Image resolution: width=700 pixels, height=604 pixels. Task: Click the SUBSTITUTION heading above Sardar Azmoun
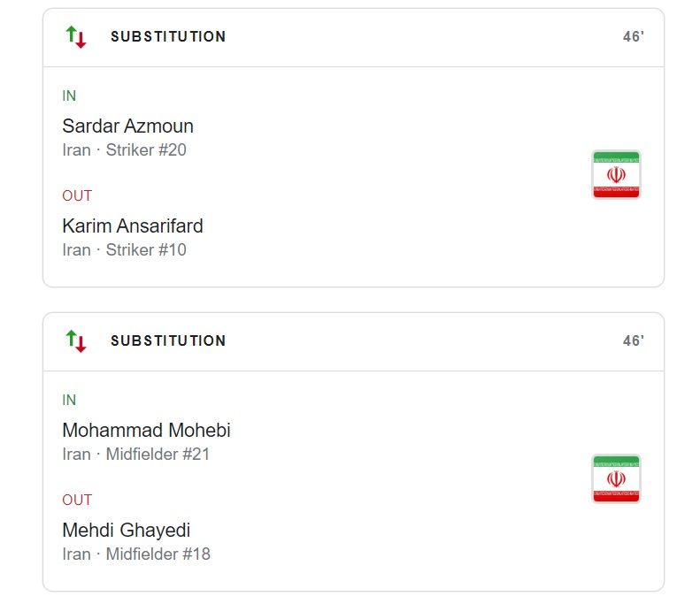(x=168, y=37)
